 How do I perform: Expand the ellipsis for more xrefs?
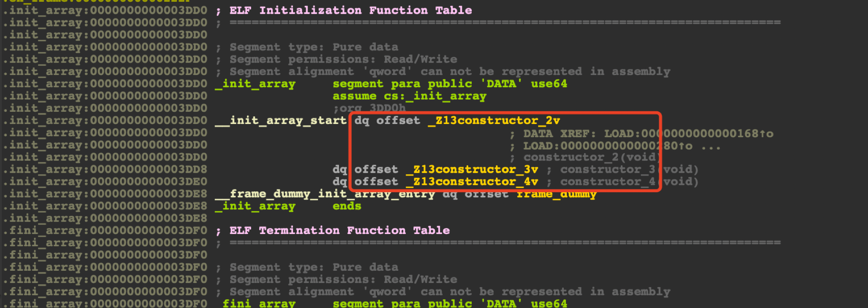point(711,146)
